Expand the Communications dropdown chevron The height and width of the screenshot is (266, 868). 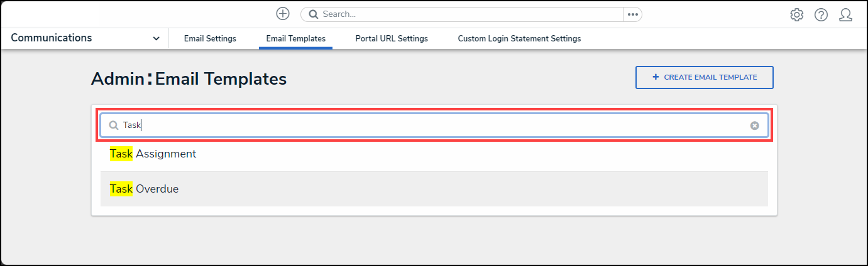[x=156, y=38]
